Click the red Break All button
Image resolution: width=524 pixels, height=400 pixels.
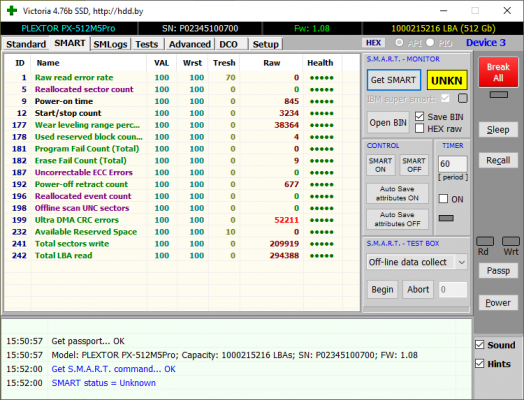coord(498,72)
